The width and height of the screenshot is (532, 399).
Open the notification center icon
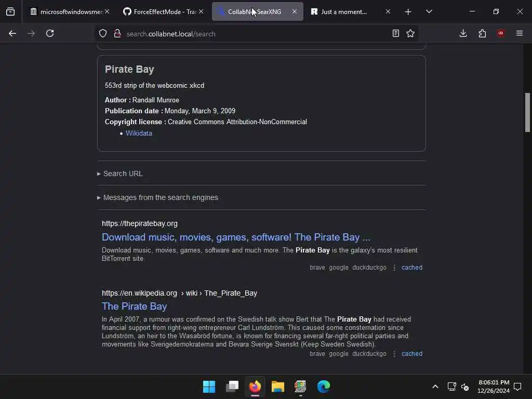click(518, 387)
